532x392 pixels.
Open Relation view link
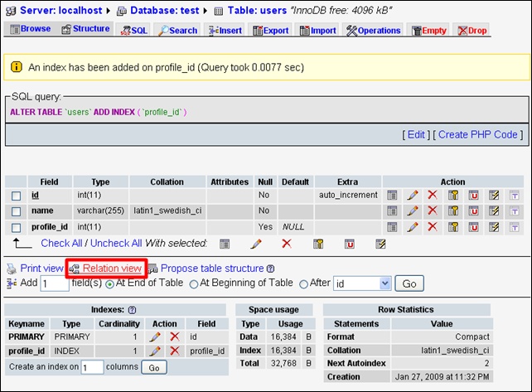(x=112, y=269)
